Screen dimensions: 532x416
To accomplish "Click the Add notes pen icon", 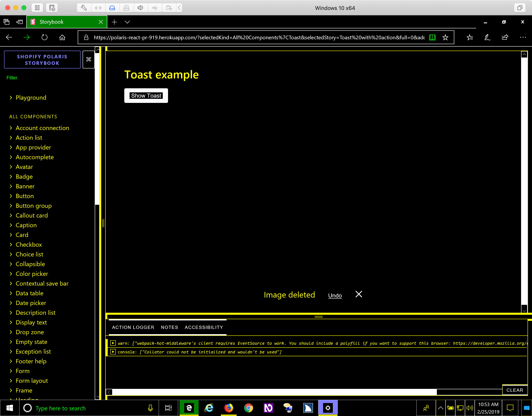I will (x=487, y=37).
